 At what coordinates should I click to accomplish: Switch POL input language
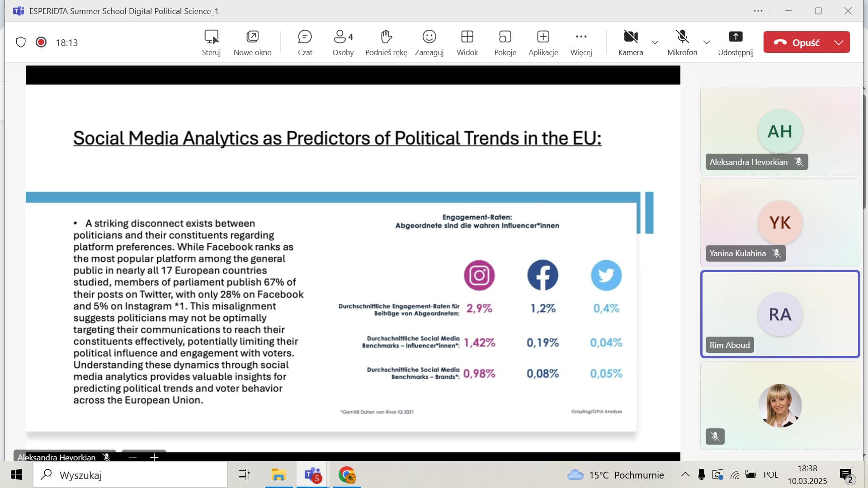click(x=771, y=475)
